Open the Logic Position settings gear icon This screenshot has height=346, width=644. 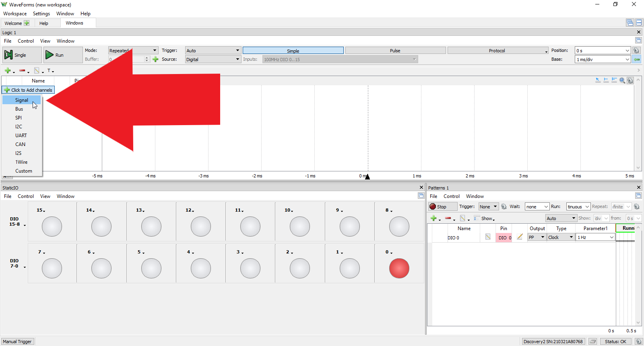[636, 50]
